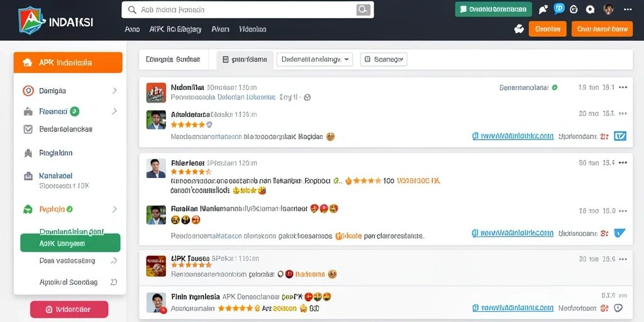Viewport: 644px width, 322px height.
Task: Click the blue shield icon in fourth row
Action: click(619, 233)
